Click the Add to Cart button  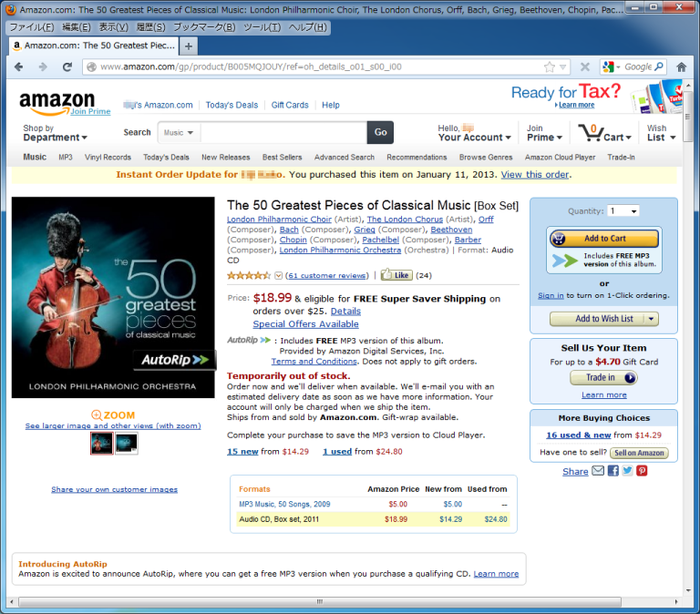click(x=604, y=239)
